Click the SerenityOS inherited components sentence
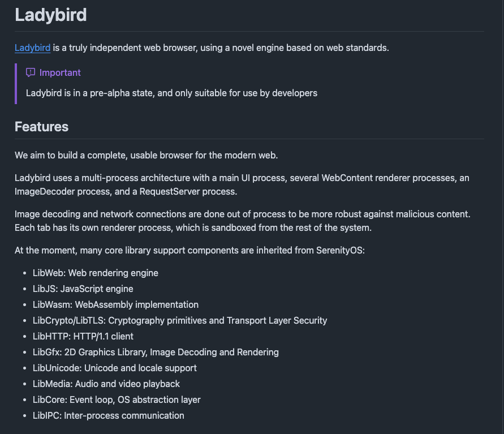 (189, 250)
